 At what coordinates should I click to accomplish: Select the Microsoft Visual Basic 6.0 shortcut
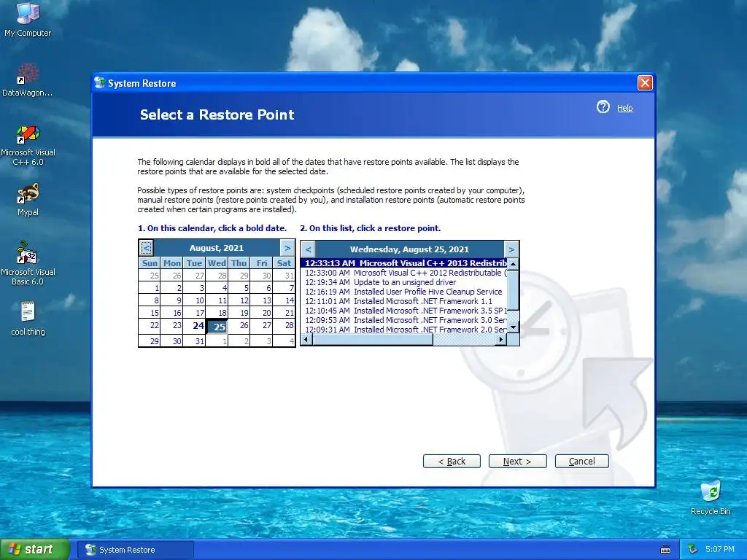coord(28,263)
